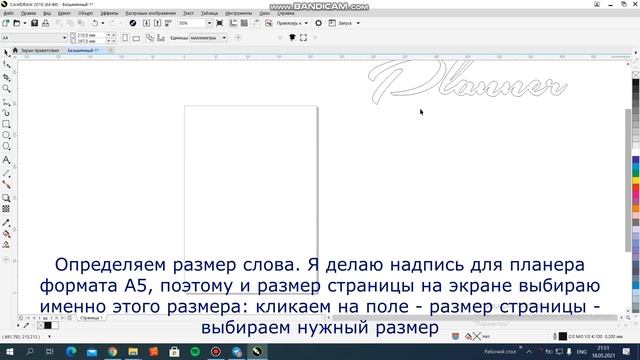Toggle show guidelines

[256, 23]
